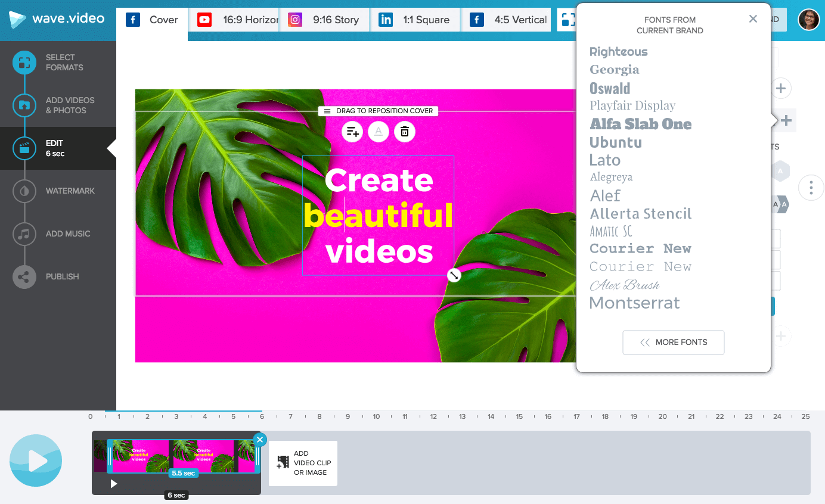Select the Alfa Slab One font
825x504 pixels.
pyautogui.click(x=640, y=124)
